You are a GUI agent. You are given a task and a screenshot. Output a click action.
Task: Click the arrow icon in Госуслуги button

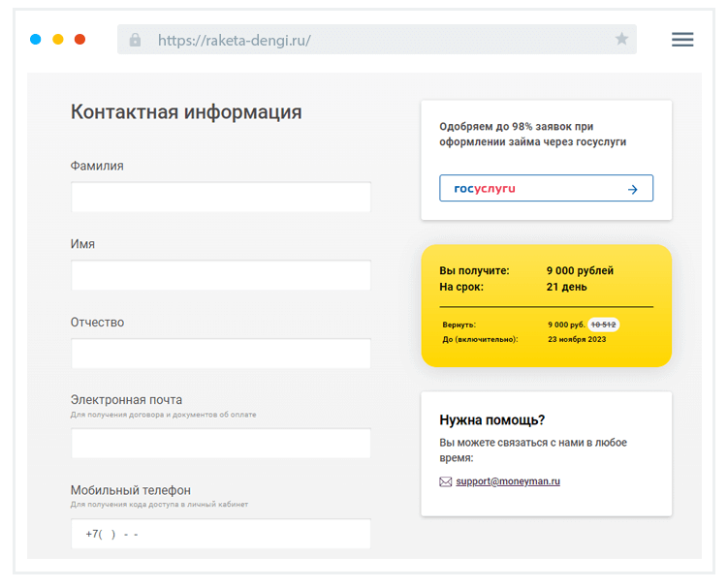coord(633,189)
